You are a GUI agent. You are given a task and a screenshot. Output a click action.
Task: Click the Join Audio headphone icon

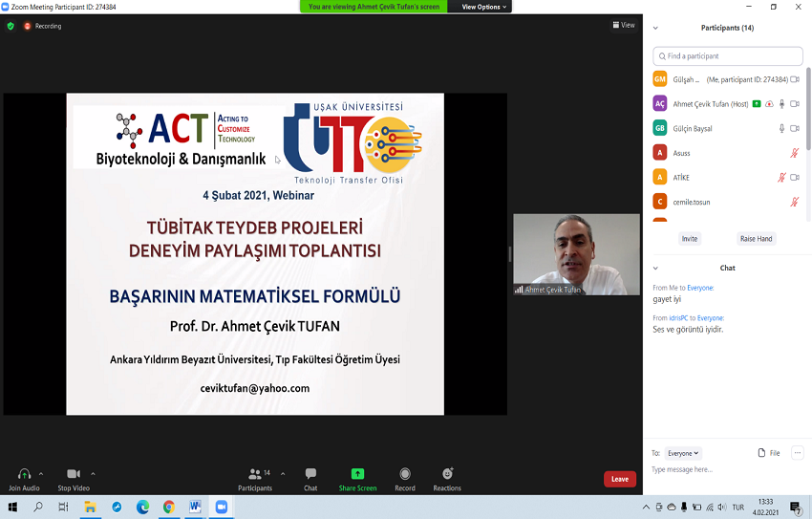[x=24, y=474]
